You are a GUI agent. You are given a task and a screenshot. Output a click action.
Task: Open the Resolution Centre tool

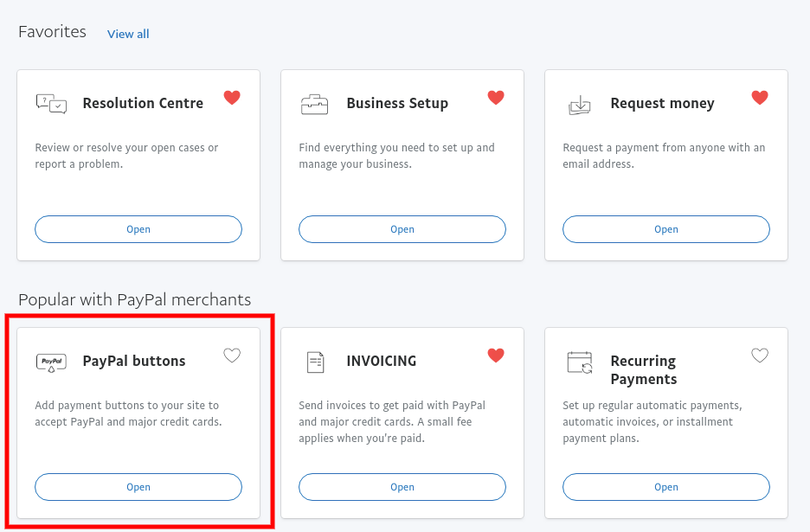(138, 229)
